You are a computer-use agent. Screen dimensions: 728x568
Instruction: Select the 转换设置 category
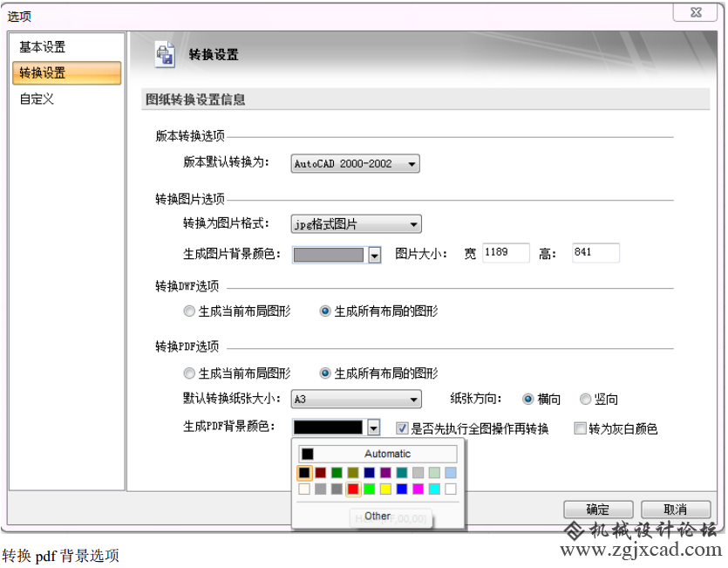66,73
